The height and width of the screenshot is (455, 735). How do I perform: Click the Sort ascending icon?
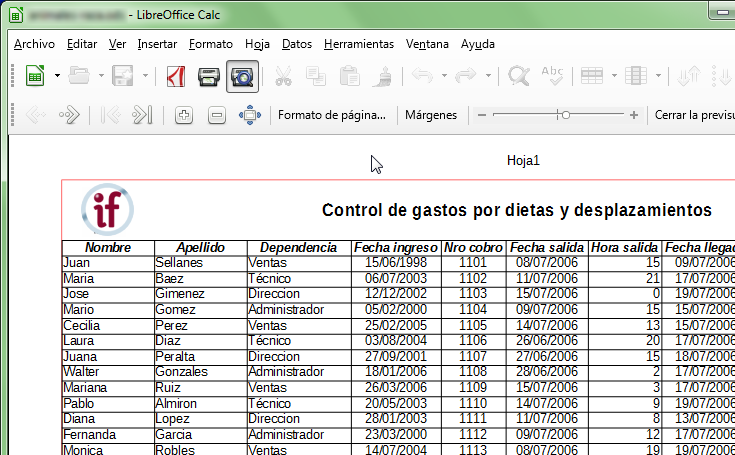[689, 76]
